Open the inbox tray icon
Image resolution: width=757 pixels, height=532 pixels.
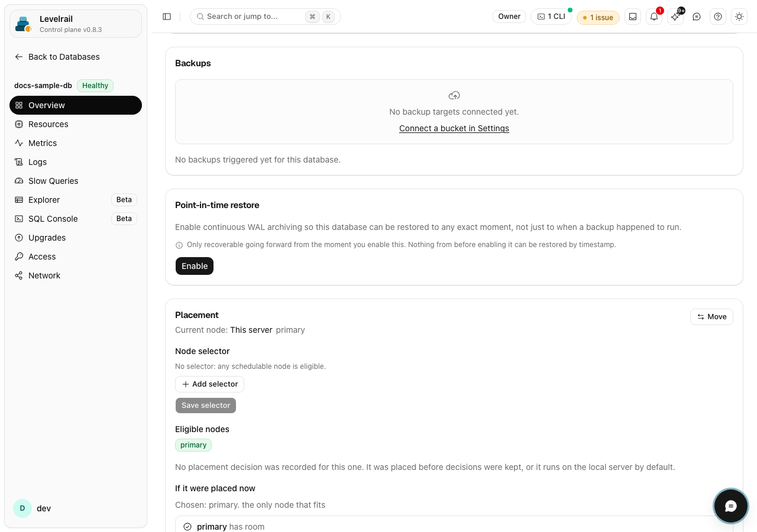(633, 17)
